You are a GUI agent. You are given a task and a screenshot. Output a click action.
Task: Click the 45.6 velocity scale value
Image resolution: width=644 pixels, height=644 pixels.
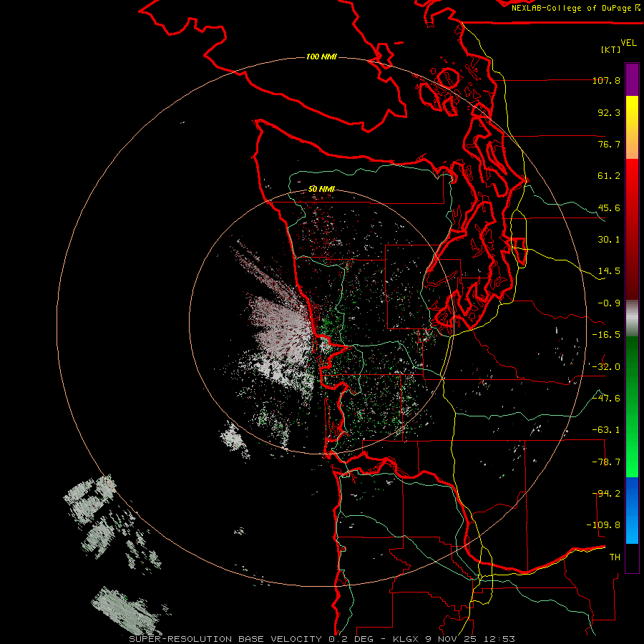609,208
